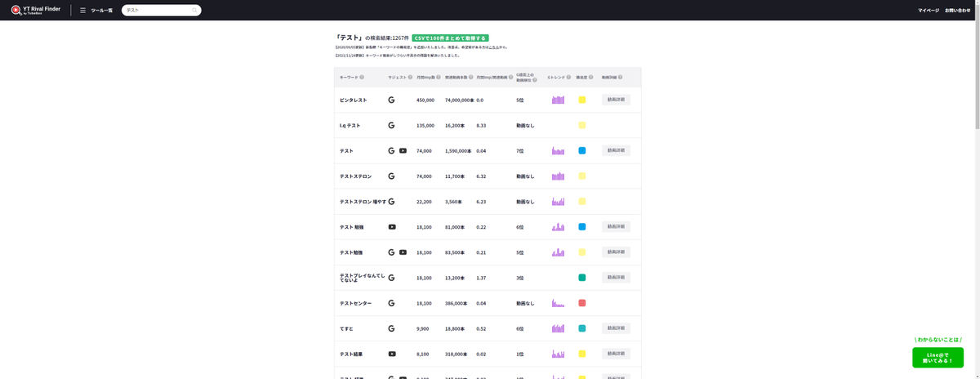This screenshot has width=980, height=379.
Task: Open 動画詳細 for テストプレイなんてしてないよ
Action: (616, 277)
